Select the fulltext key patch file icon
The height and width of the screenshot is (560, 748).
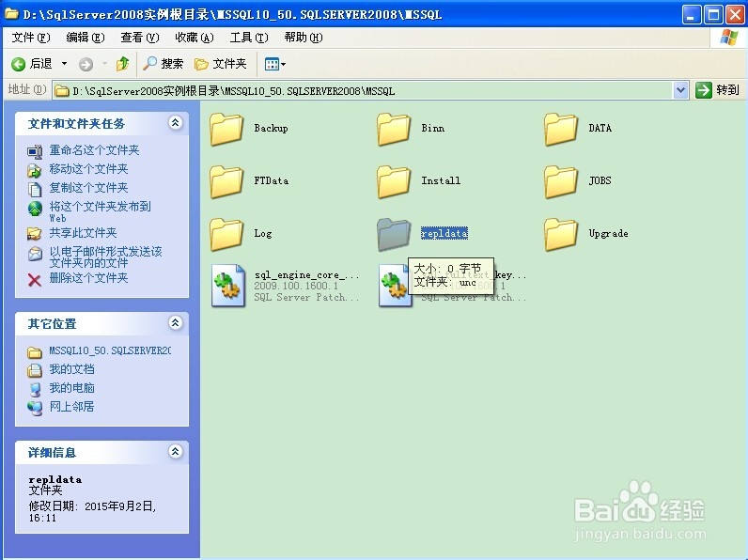click(x=394, y=286)
